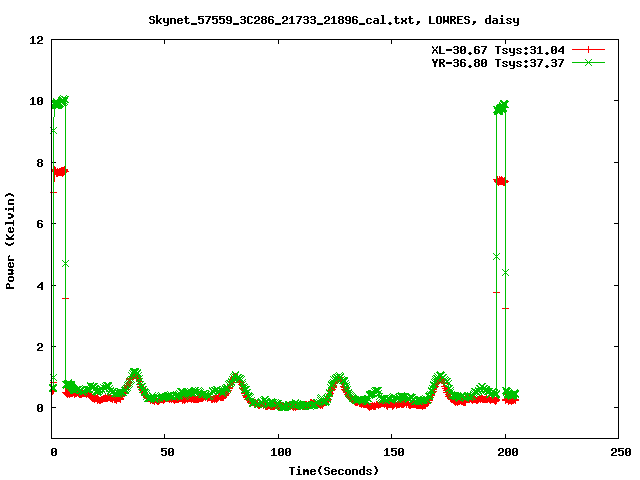Image resolution: width=640 pixels, height=480 pixels.
Task: Click the 6 tick label on y-axis
Action: (39, 224)
